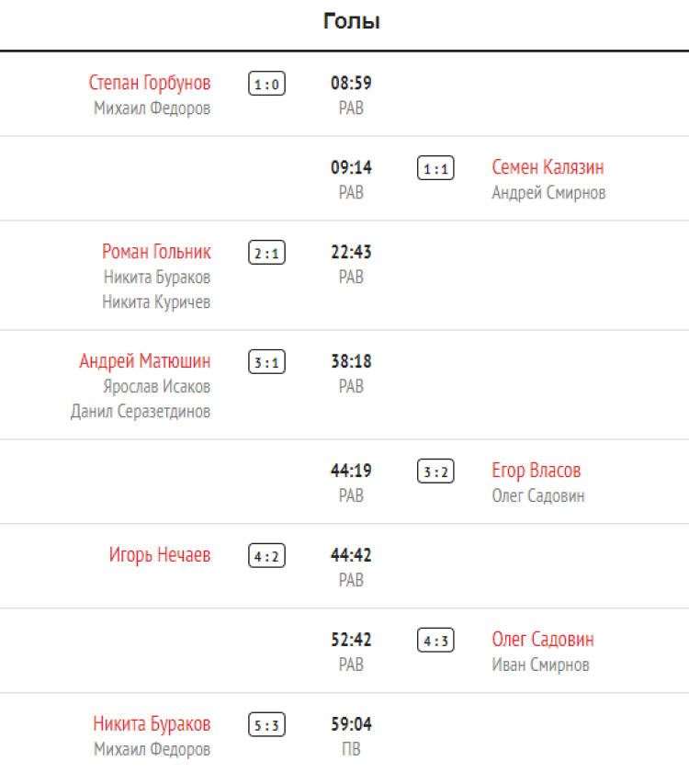689x784 pixels.
Task: Click the 2:1 score badge
Action: click(266, 253)
